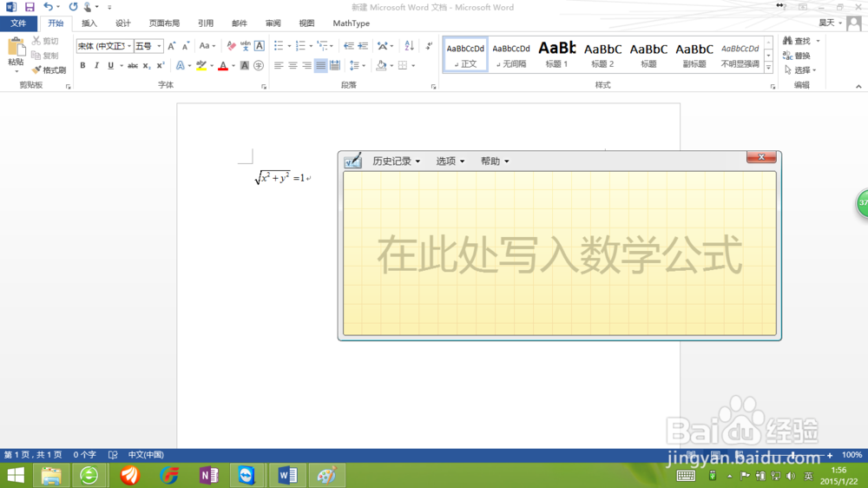Screen dimensions: 868x488
Task: Open 历史记录 dropdown in math input panel
Action: tap(397, 162)
